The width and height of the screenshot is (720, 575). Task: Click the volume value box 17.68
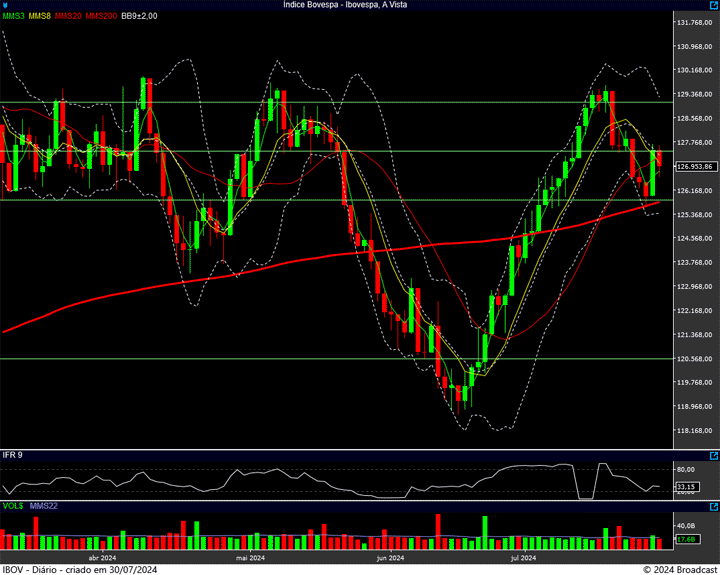coord(685,540)
